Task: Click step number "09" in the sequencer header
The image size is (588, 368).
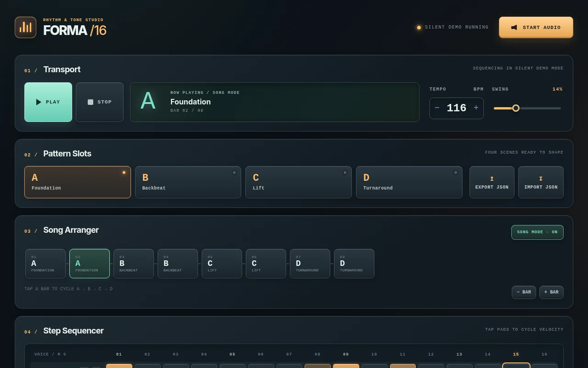Action: pos(346,354)
